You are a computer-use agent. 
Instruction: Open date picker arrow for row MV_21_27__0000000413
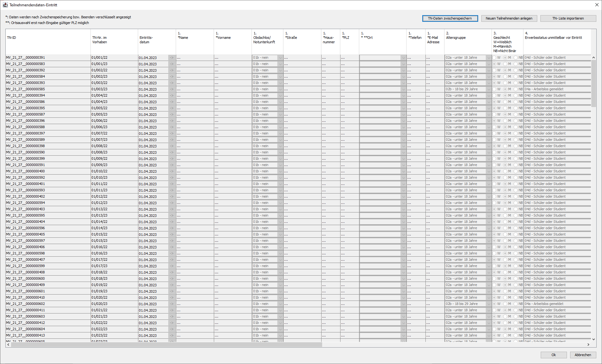pyautogui.click(x=172, y=335)
